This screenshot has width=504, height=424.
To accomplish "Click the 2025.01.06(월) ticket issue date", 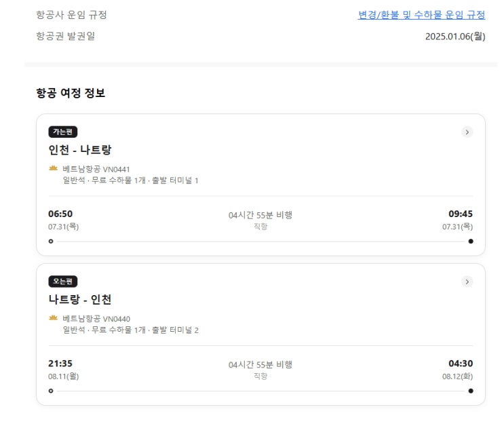I will pos(455,37).
